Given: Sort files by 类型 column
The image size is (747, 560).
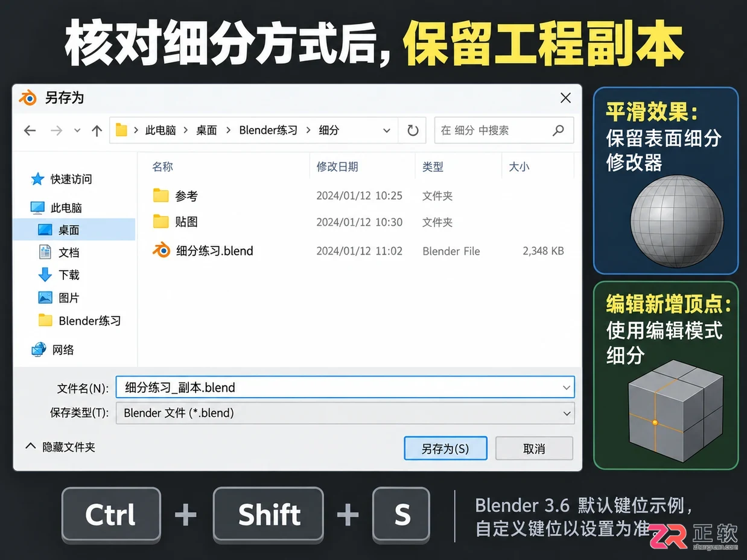Looking at the screenshot, I should coord(433,167).
